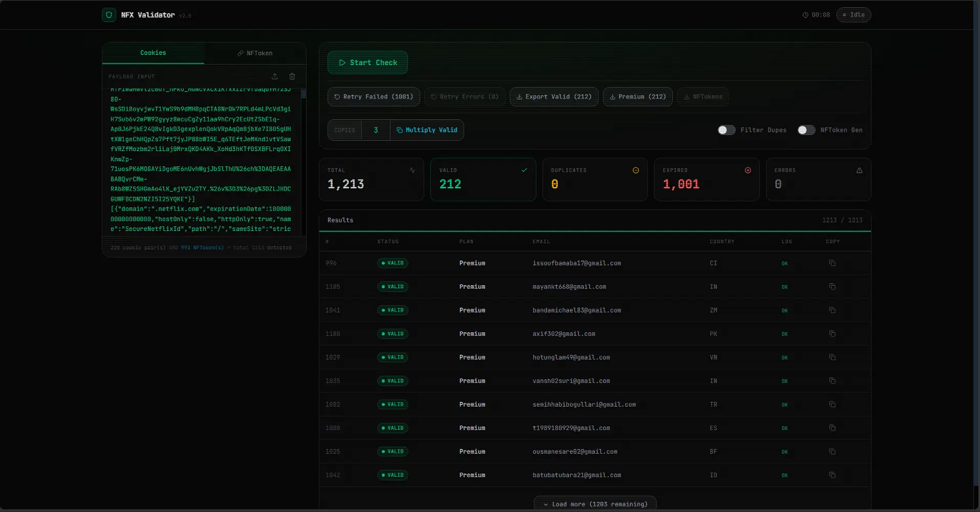Image resolution: width=980 pixels, height=512 pixels.
Task: Copy row for issoufbamaba17@gmail.com
Action: coord(832,263)
